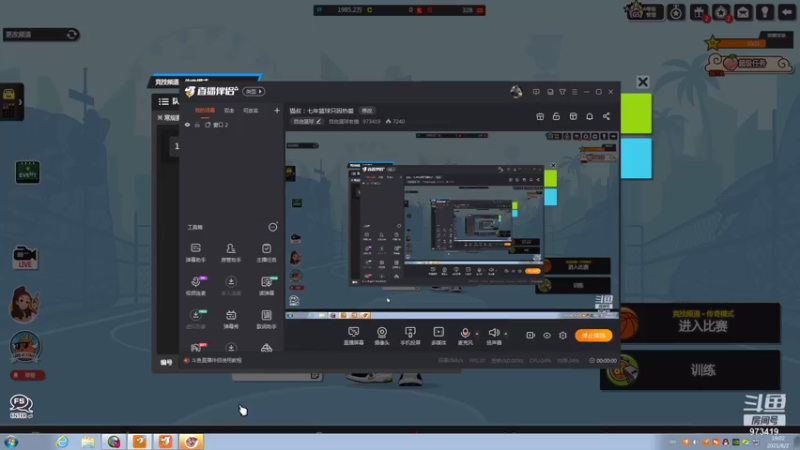
Task: Toggle the preview eye icon near settings
Action: (x=546, y=335)
